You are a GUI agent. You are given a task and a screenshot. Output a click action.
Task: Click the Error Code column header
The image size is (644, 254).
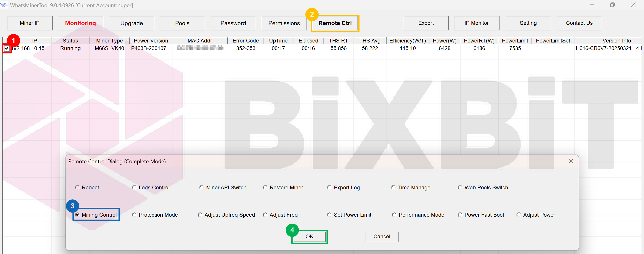[x=246, y=40]
